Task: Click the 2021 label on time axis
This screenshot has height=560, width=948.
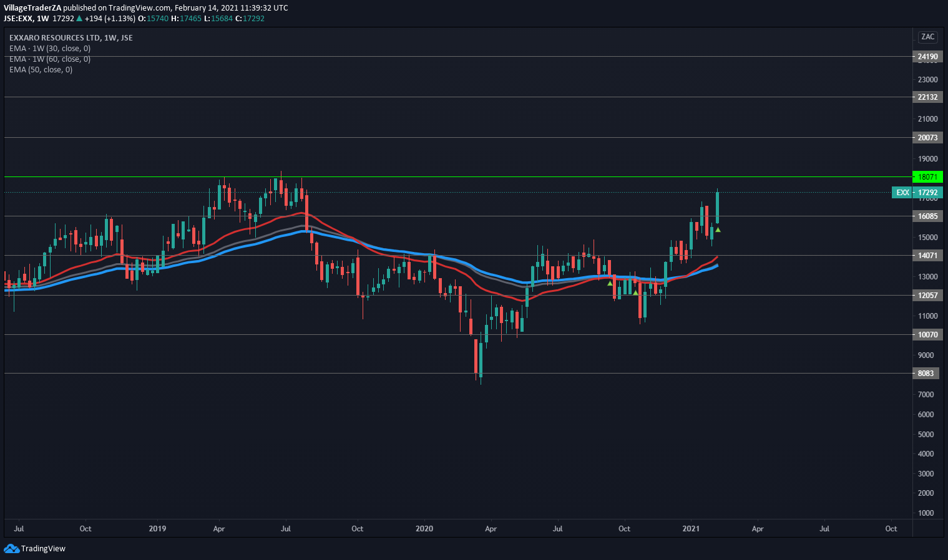Action: pyautogui.click(x=690, y=529)
